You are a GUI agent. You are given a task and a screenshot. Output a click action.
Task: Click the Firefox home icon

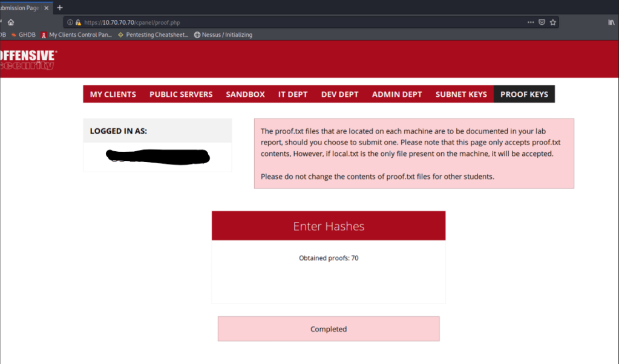pos(11,22)
